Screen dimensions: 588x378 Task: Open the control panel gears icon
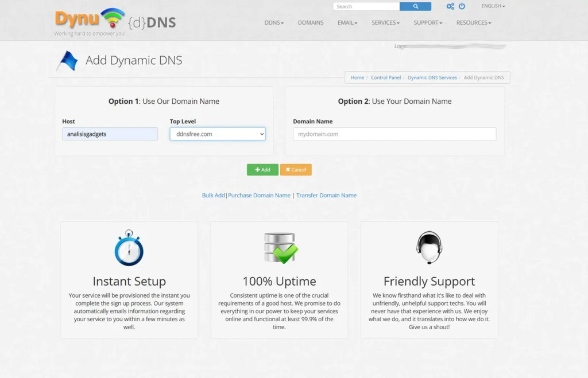click(450, 6)
